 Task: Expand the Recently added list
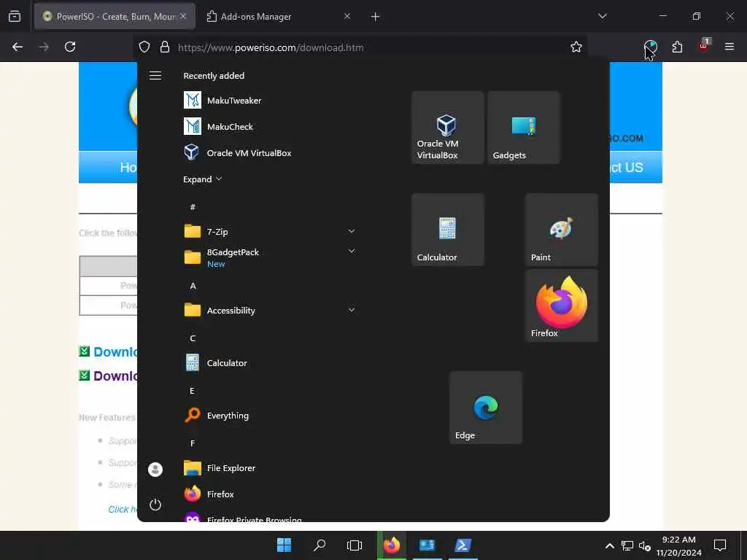[202, 179]
